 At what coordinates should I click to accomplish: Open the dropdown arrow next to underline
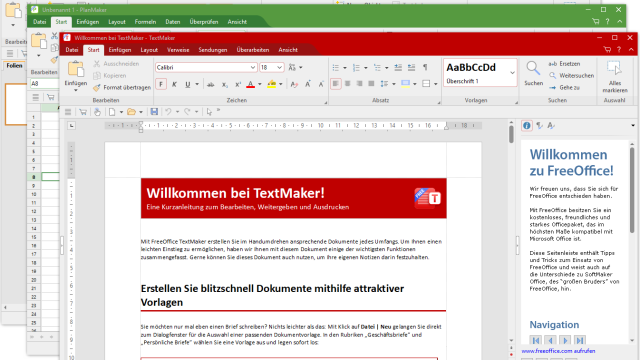pos(197,84)
